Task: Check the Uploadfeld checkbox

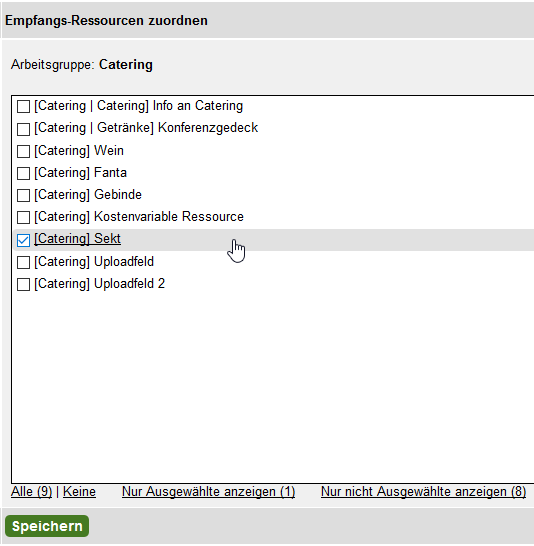Action: (23, 263)
